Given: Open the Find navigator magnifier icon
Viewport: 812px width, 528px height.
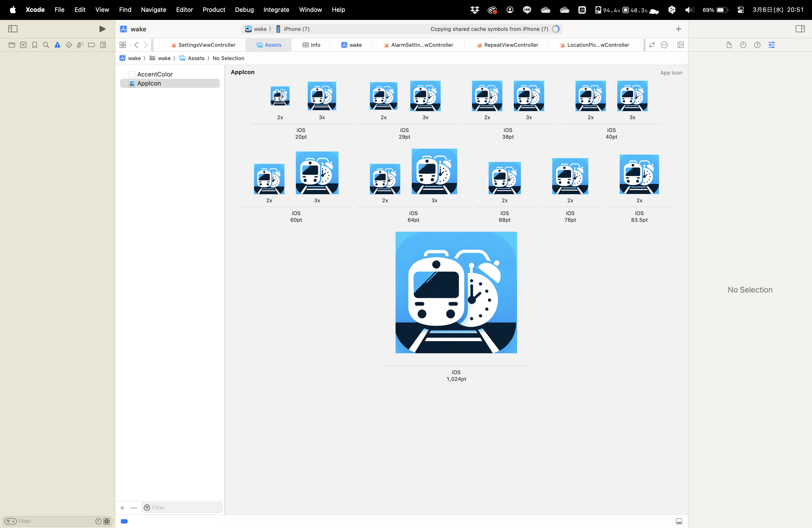Looking at the screenshot, I should [46, 45].
